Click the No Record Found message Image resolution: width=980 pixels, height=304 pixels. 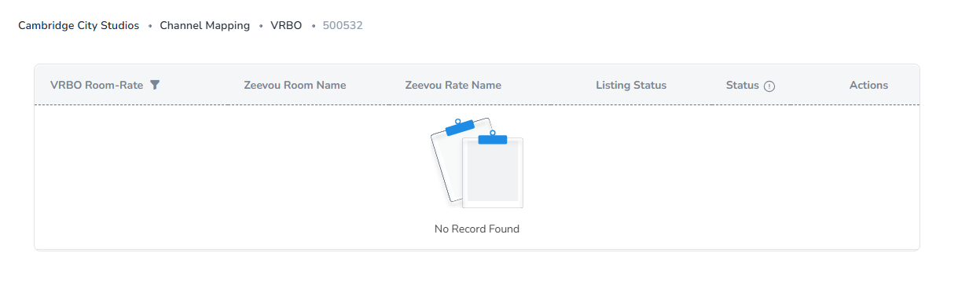pos(477,229)
